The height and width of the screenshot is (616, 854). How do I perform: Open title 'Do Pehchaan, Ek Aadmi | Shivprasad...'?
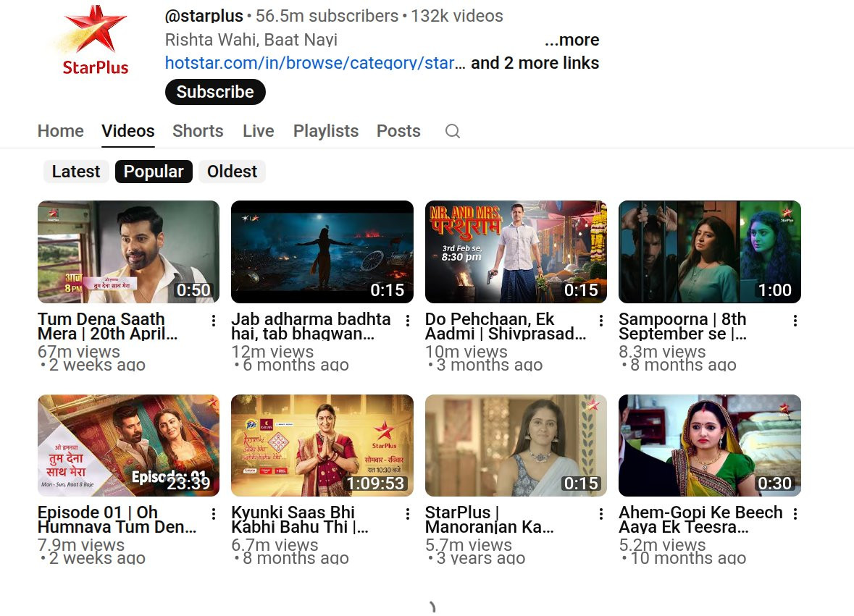[x=506, y=326]
